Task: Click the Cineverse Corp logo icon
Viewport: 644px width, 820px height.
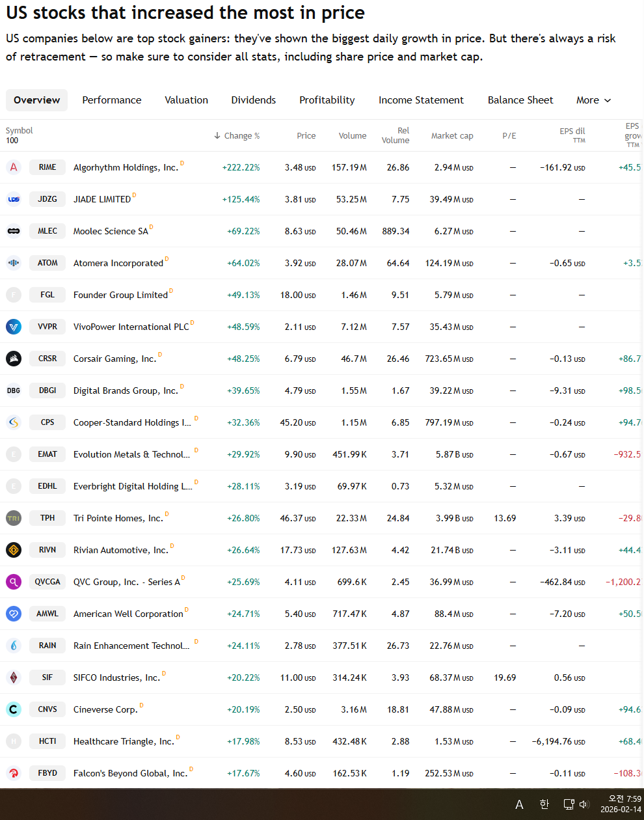Action: (14, 709)
